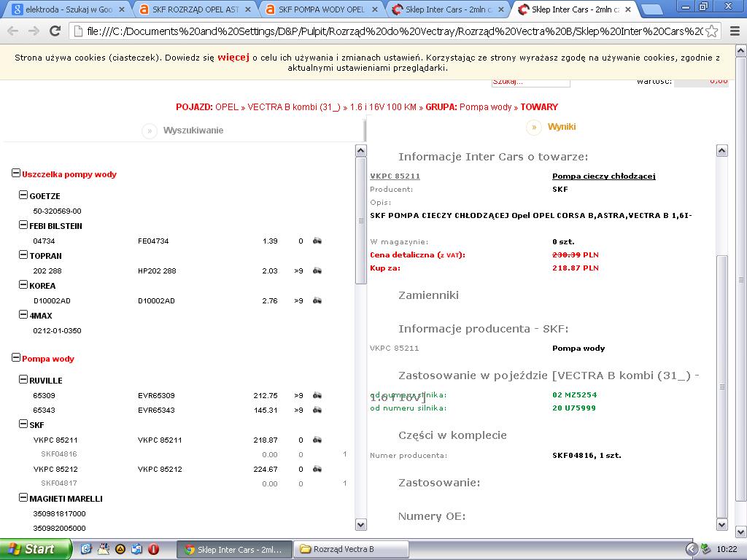Click Sklep Inter Cars taskbar button
This screenshot has height=560, width=747.
(234, 549)
